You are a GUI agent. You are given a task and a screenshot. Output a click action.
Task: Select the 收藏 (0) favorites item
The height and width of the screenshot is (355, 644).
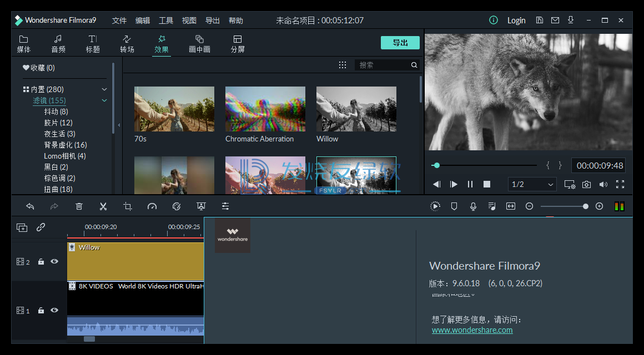pos(39,68)
